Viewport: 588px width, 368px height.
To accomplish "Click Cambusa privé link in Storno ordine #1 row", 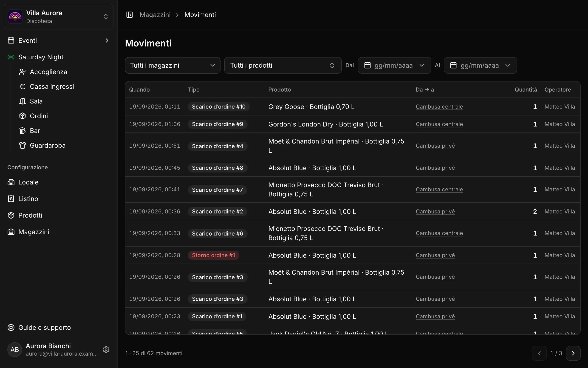I will pos(435,255).
